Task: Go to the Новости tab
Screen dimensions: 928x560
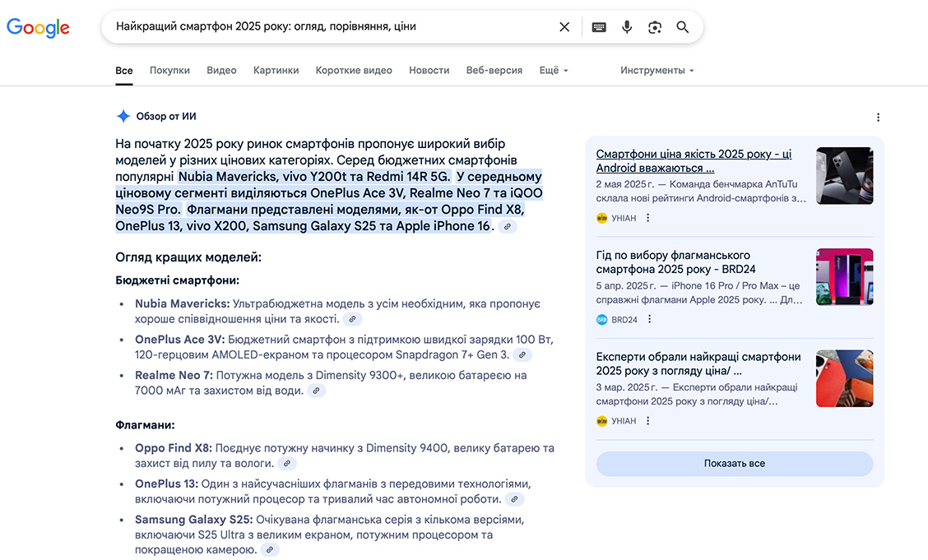Action: click(429, 71)
